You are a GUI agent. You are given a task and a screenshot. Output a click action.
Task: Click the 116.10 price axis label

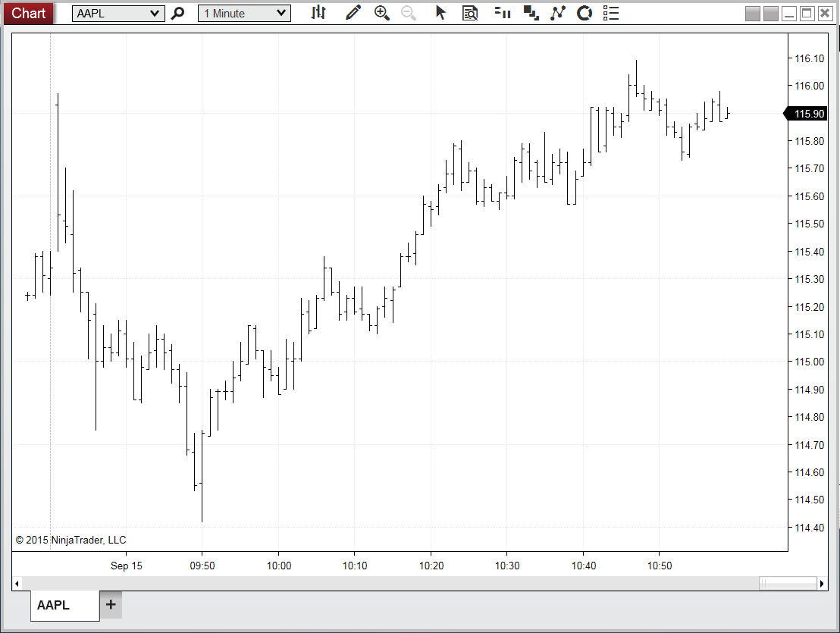point(810,58)
